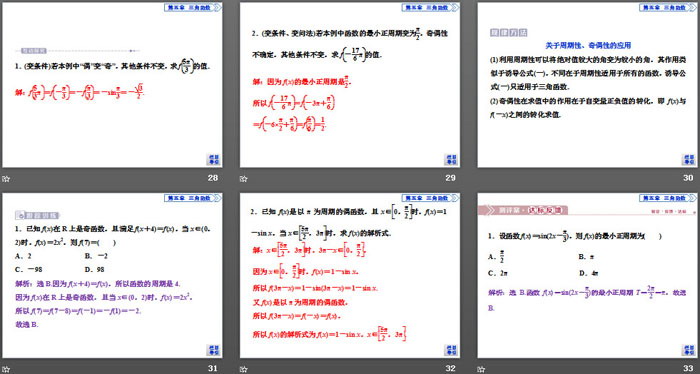700x374 pixels.
Task: Click the animation star under slide 29
Action: 243,179
